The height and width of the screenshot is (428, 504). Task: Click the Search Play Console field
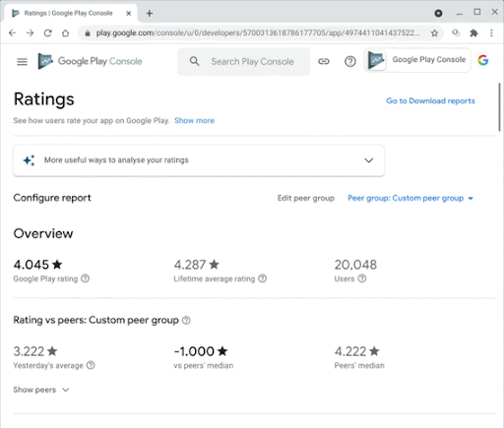click(243, 61)
